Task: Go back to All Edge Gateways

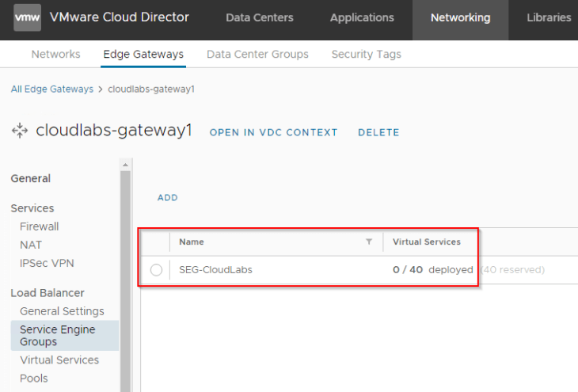Action: (x=52, y=89)
